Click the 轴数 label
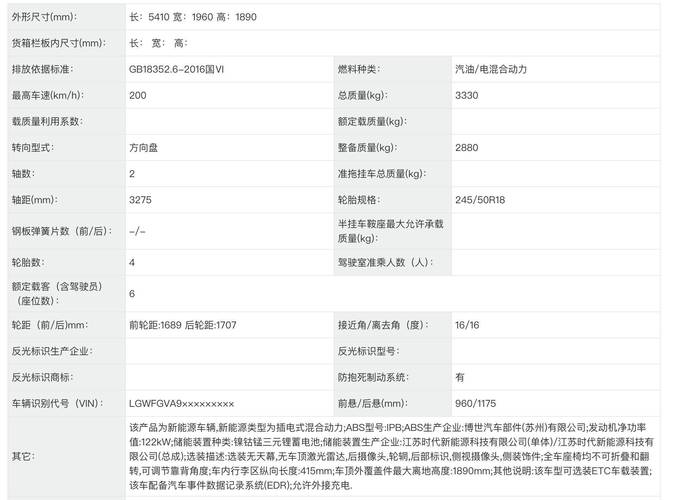The image size is (675, 500). [23, 174]
